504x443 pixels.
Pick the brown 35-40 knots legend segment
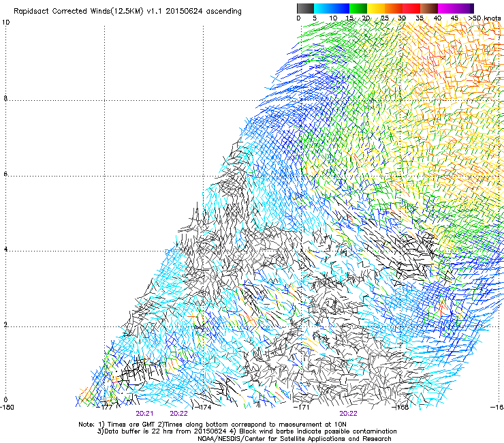tap(429, 8)
